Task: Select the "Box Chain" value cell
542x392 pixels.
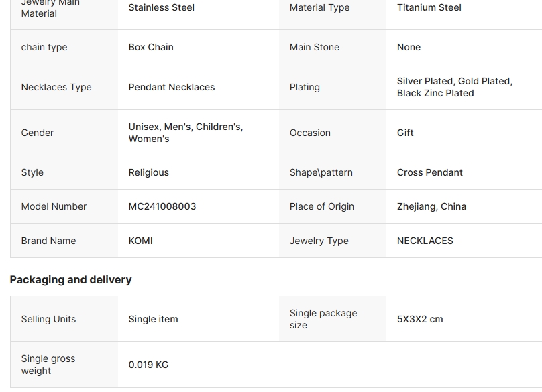Action: (x=151, y=47)
